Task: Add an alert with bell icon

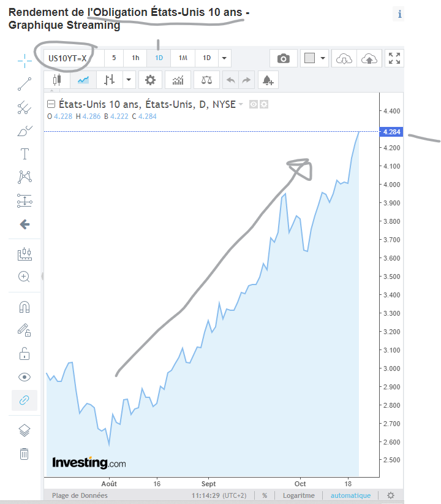Action: 268,80
